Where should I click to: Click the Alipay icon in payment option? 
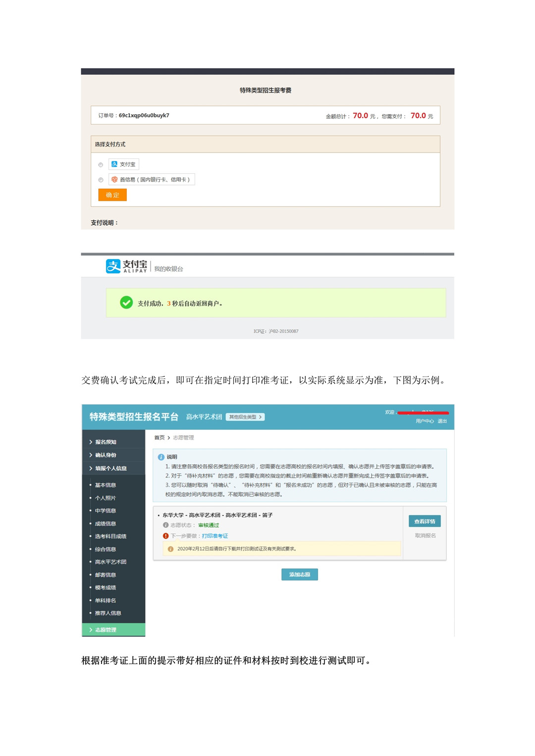[x=114, y=164]
